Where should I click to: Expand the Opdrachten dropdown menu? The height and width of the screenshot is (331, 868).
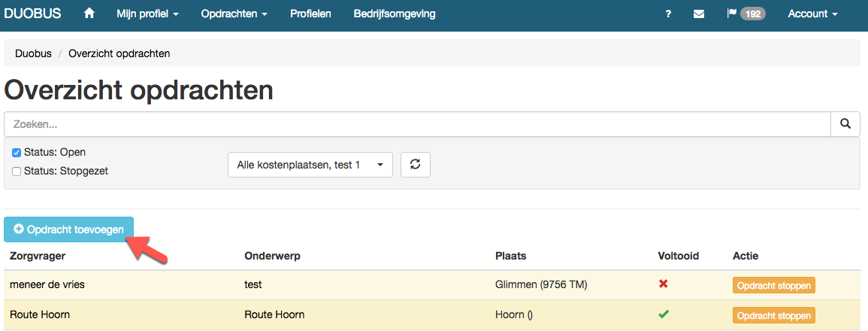234,14
